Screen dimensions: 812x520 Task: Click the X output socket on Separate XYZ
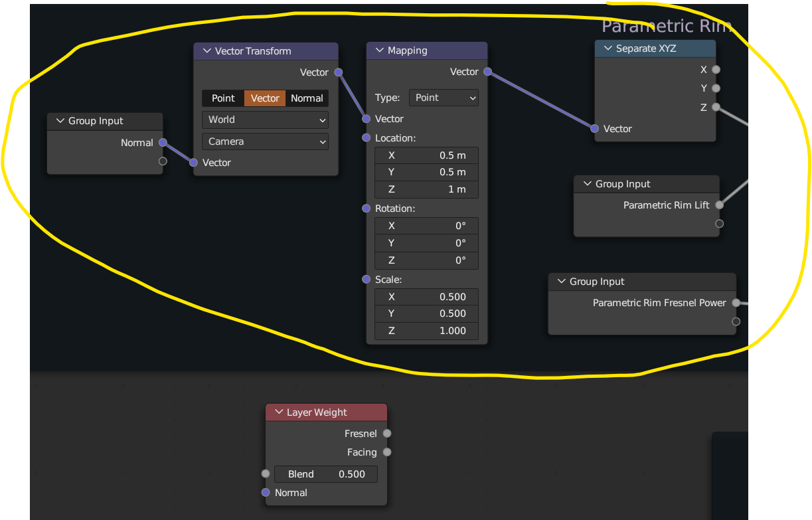(715, 69)
